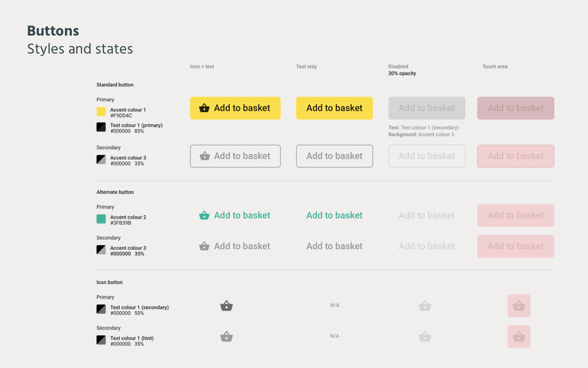Pick the green Accent colour 2 swatch
The image size is (588, 368).
pyautogui.click(x=101, y=219)
